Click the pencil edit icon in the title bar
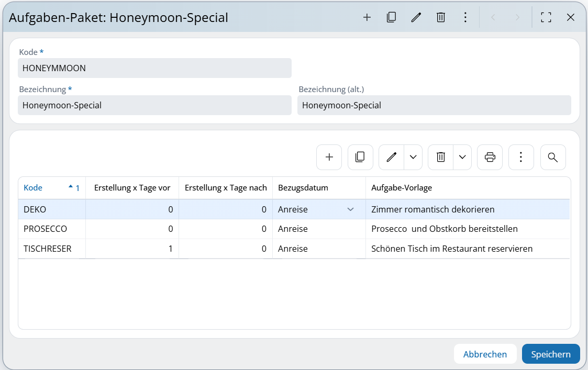This screenshot has height=370, width=588. pos(416,17)
